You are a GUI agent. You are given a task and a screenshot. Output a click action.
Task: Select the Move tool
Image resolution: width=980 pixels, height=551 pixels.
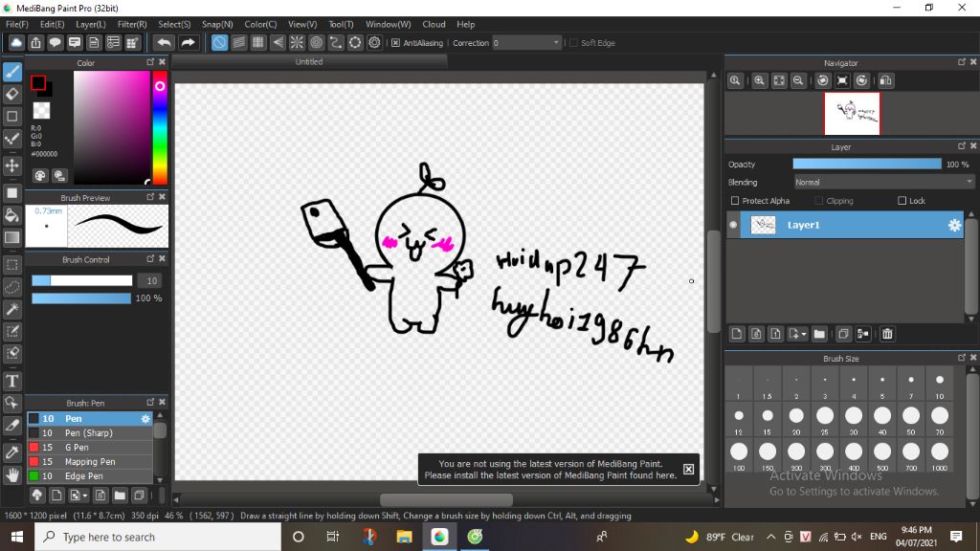click(x=11, y=165)
